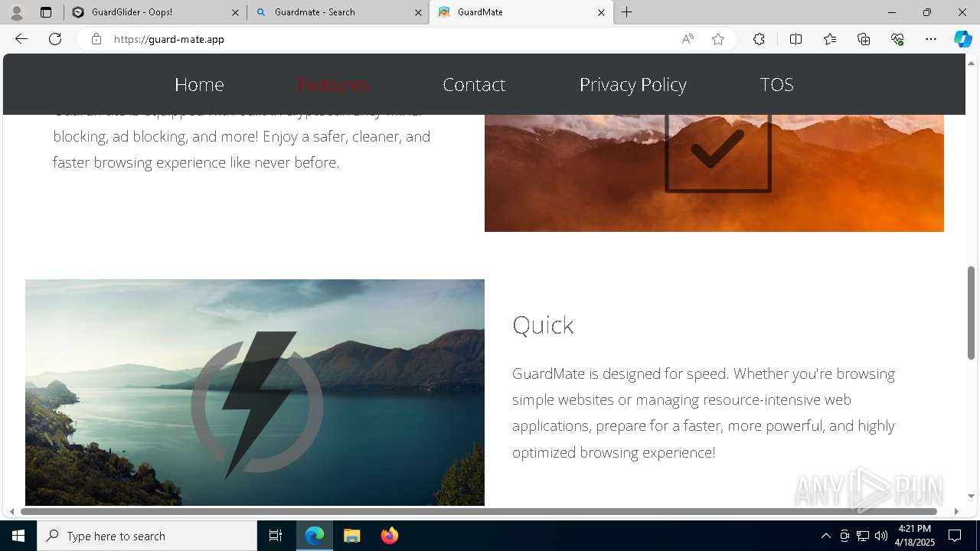View site information lock icon
Screen dimensions: 980x551
(x=96, y=39)
